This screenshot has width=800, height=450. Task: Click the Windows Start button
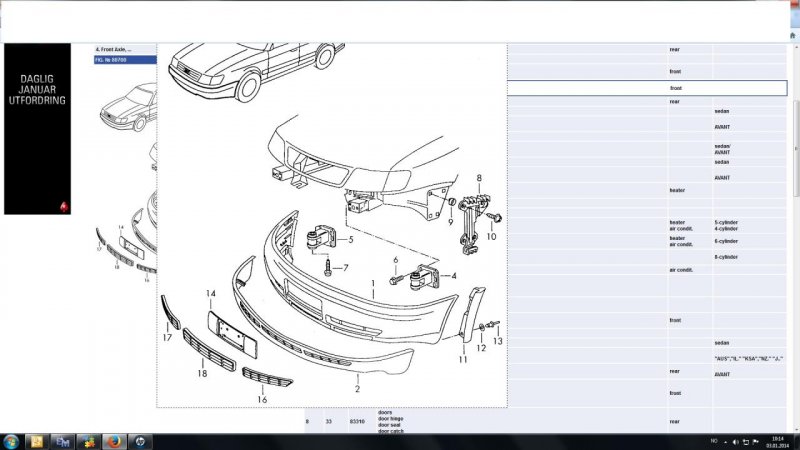(11, 441)
